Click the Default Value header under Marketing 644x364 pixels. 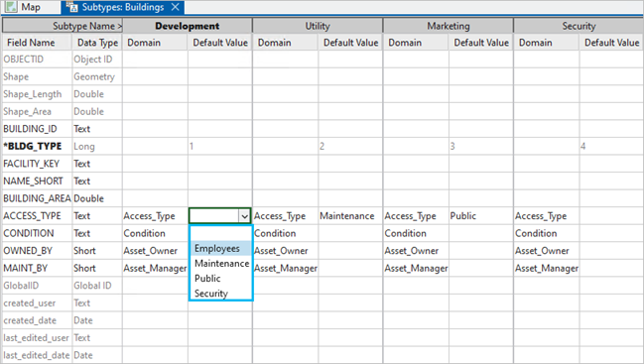[481, 43]
